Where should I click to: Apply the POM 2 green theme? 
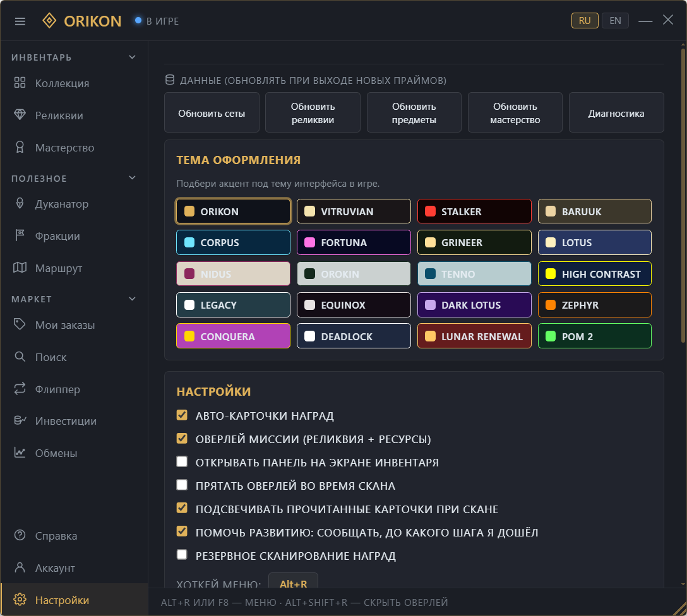pos(595,336)
